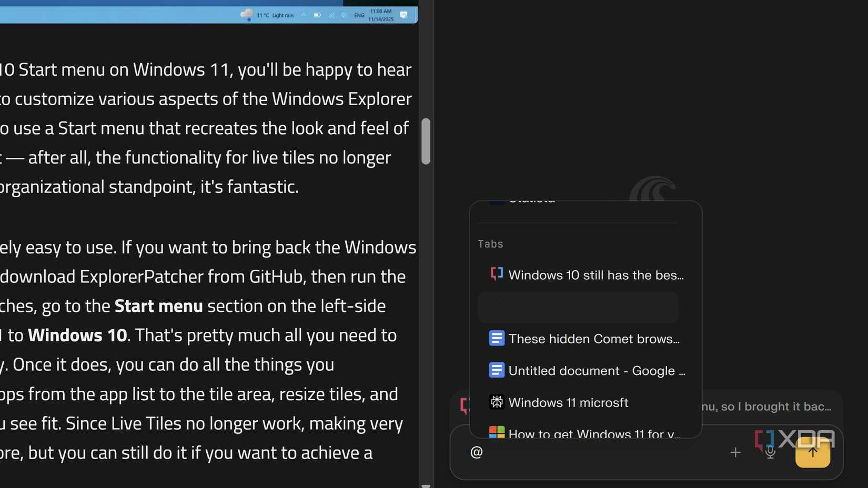
Task: Click the Google Docs icon beside Untitled document
Action: pos(497,370)
